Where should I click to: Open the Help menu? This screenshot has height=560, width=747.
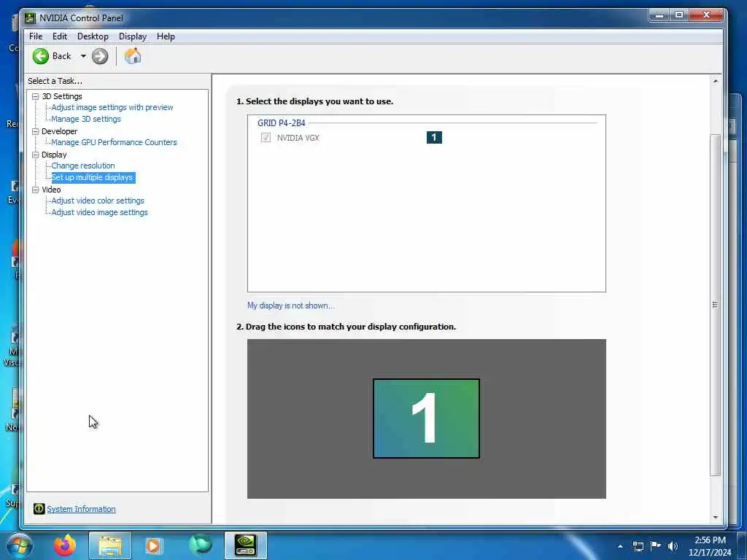[166, 36]
